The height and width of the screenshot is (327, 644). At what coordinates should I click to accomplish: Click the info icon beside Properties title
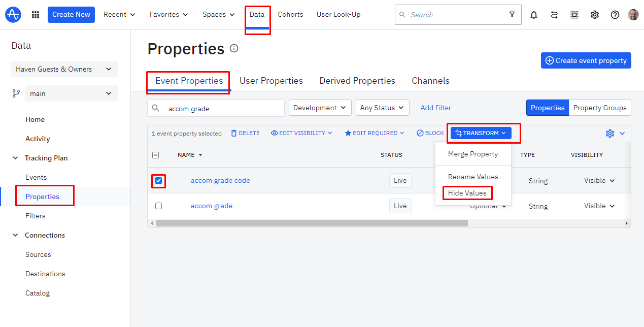click(x=234, y=49)
